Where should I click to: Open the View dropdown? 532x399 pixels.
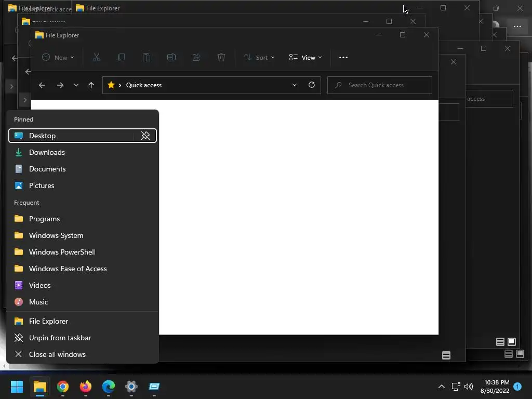(x=305, y=57)
